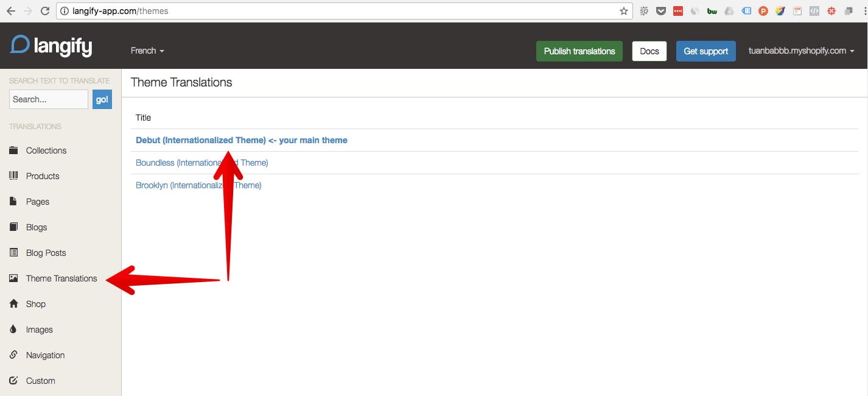Click the go! search button
The image size is (868, 396).
(102, 99)
